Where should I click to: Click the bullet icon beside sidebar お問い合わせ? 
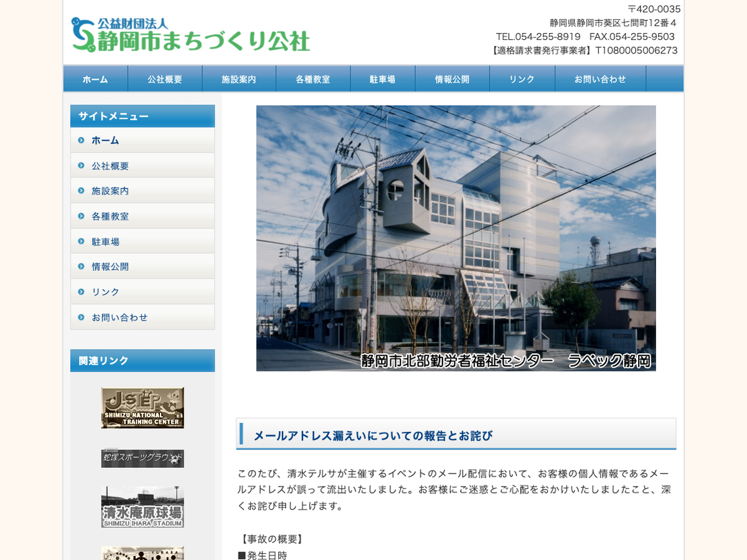tap(81, 317)
